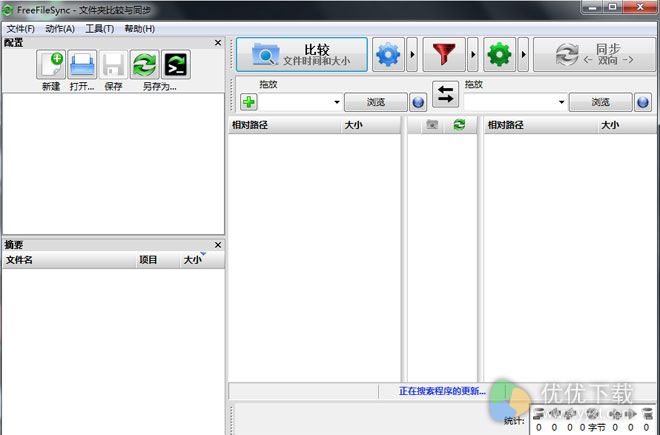Open the 动作(A) menu

(x=60, y=29)
